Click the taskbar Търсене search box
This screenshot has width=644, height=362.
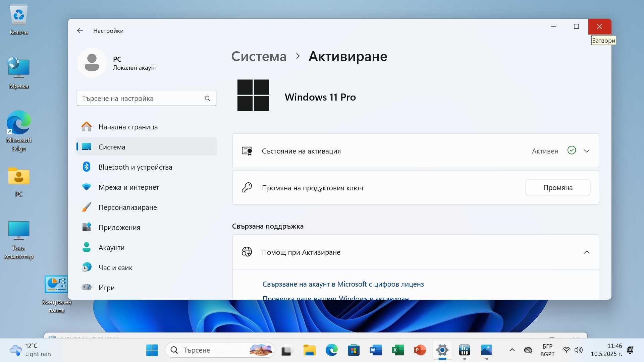(x=220, y=350)
